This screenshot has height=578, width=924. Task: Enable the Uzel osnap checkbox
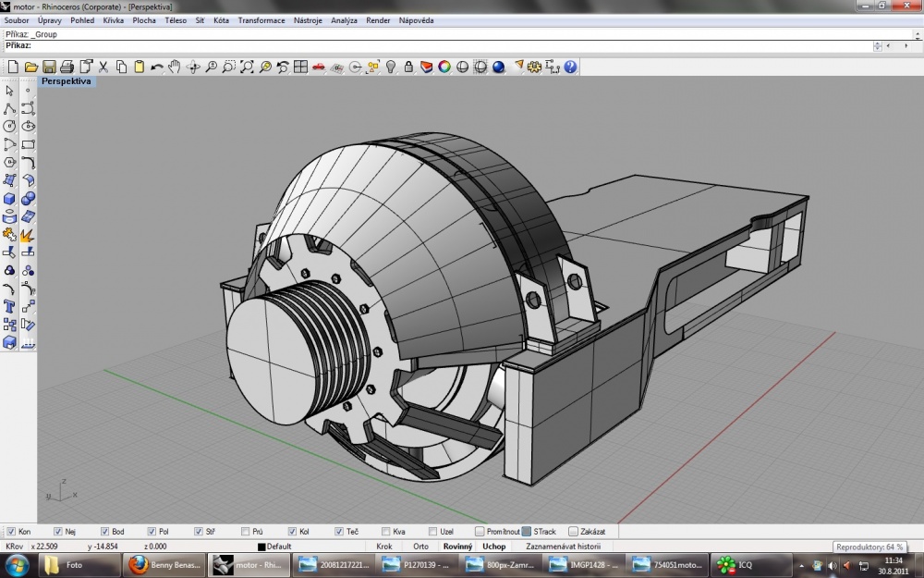click(432, 532)
